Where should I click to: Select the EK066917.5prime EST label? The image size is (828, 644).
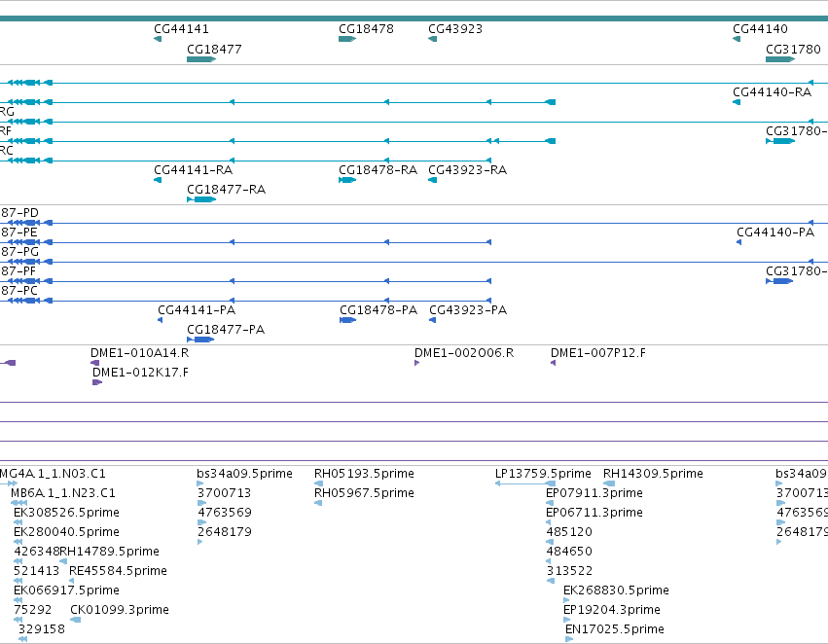pyautogui.click(x=66, y=590)
